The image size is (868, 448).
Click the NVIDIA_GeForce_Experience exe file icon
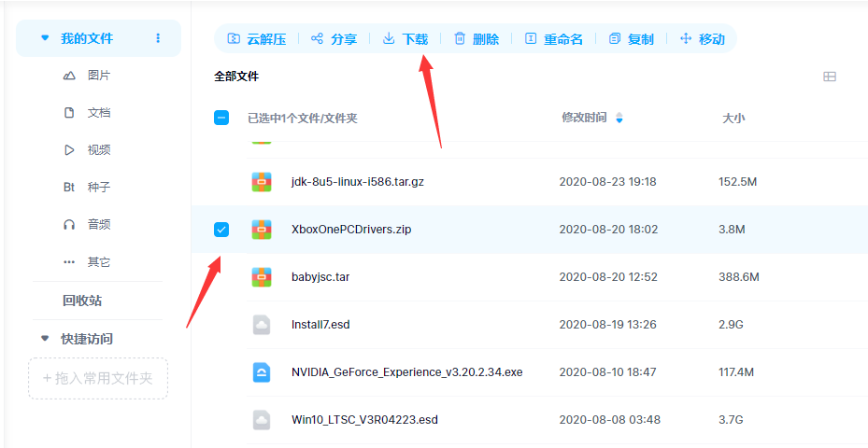(x=262, y=372)
